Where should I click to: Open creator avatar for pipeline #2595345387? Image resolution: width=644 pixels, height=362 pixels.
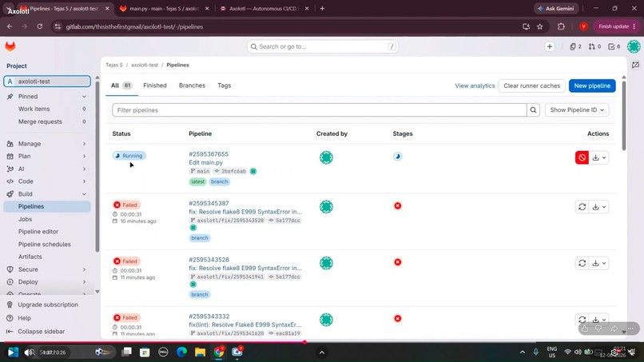pos(327,207)
